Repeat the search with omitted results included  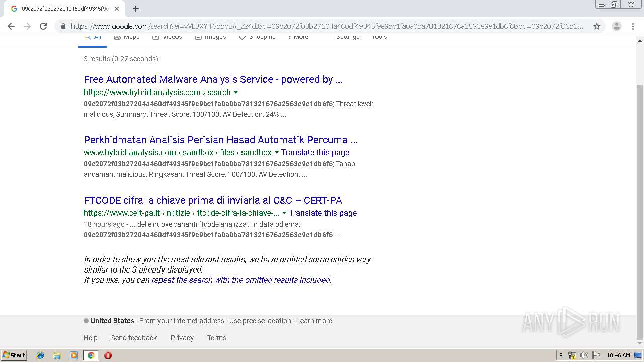click(x=241, y=280)
